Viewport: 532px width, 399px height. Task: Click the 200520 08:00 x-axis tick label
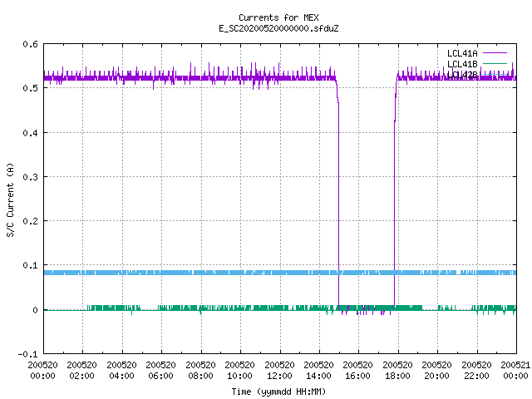point(200,371)
